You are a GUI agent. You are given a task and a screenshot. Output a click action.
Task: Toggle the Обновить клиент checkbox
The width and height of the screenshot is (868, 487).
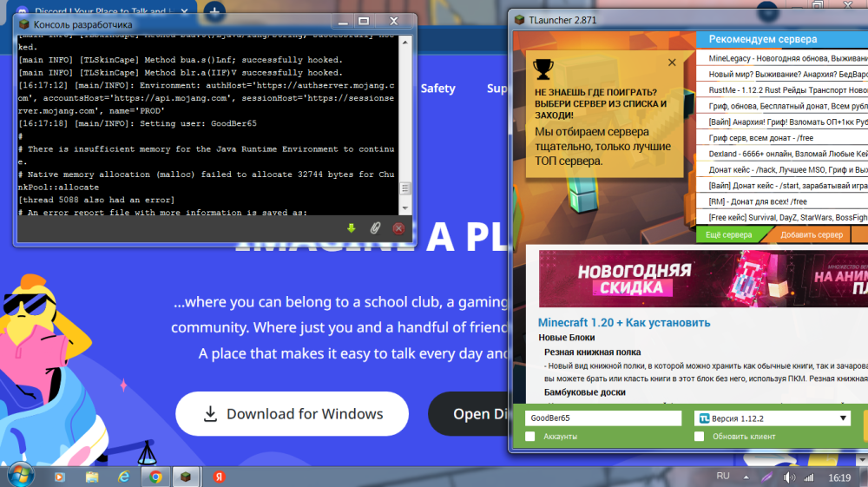coord(699,437)
